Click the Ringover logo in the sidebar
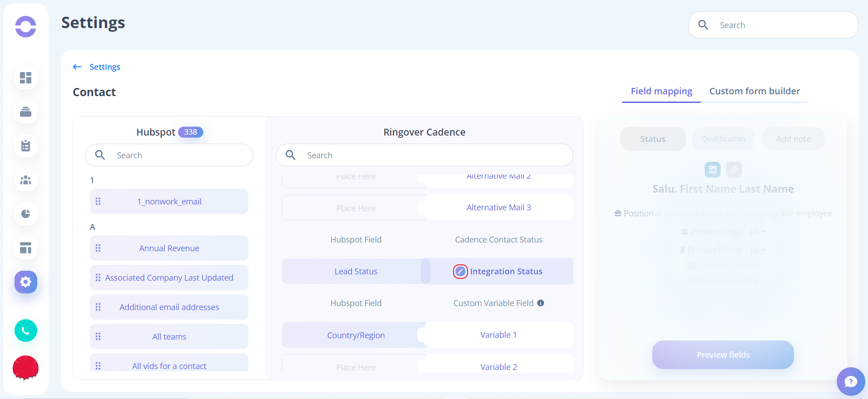The width and height of the screenshot is (868, 399). pyautogui.click(x=25, y=26)
